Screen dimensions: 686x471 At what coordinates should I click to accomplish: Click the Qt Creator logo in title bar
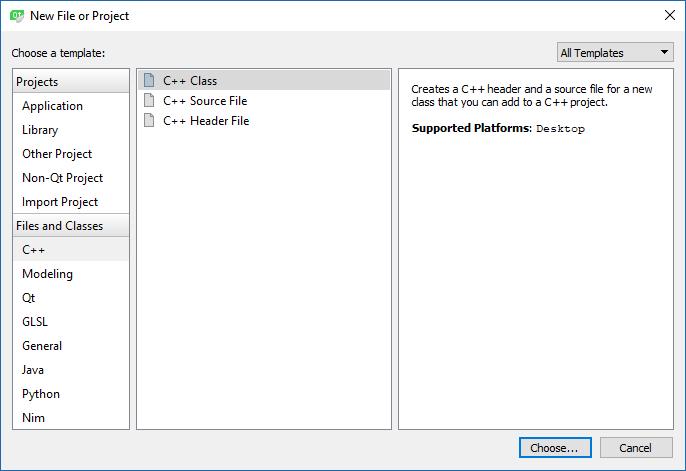[17, 16]
